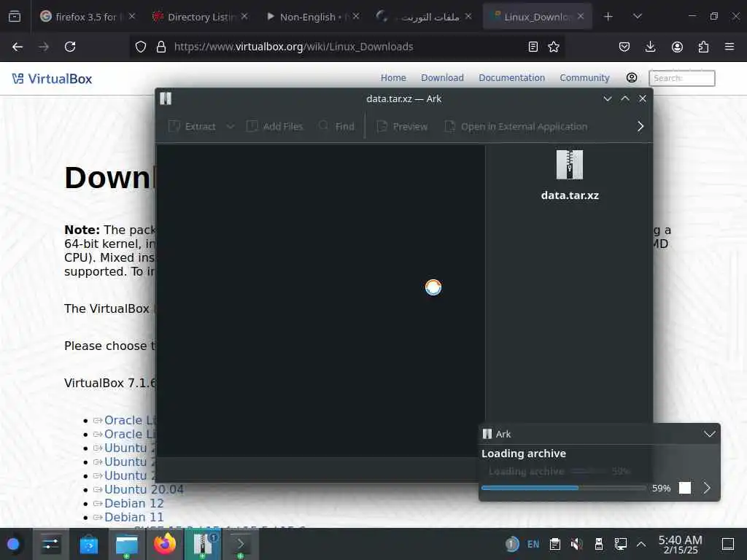Open the Pocket save icon
747x560 pixels.
(x=624, y=47)
